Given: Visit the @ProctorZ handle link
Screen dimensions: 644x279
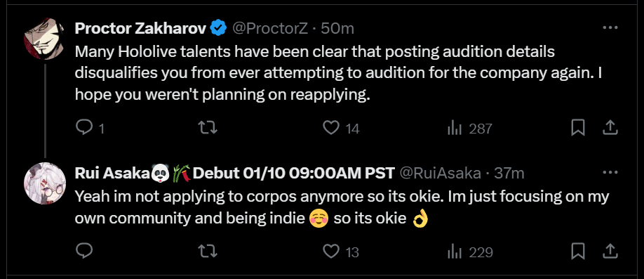Looking at the screenshot, I should (x=270, y=28).
